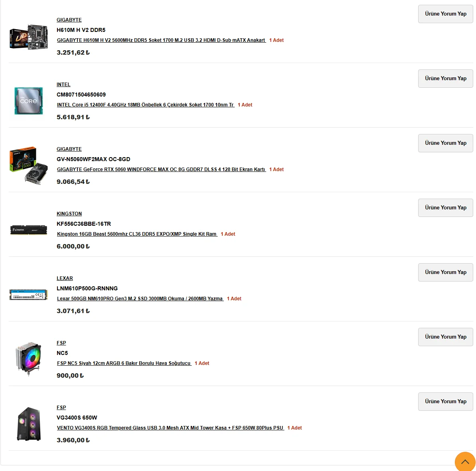Viewport: 476px width, 471px height.
Task: Review the Gigabyte H610M motherboard with Ürüne Yorum Yap
Action: (x=445, y=14)
